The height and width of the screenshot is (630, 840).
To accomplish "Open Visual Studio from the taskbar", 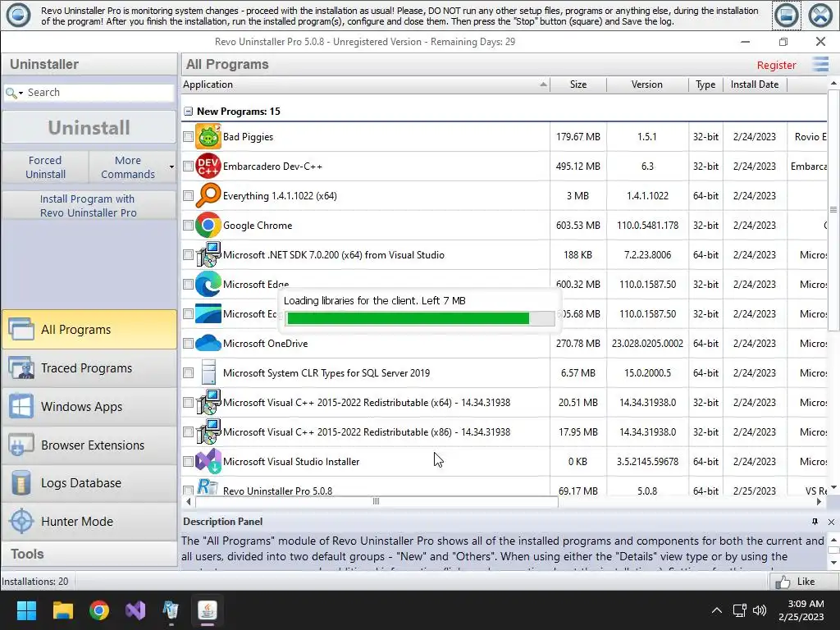I will [x=135, y=610].
